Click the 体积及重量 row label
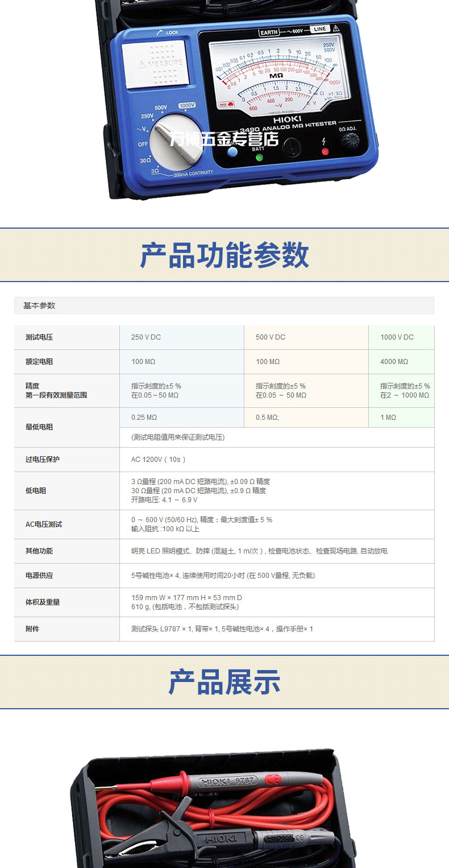 43,602
